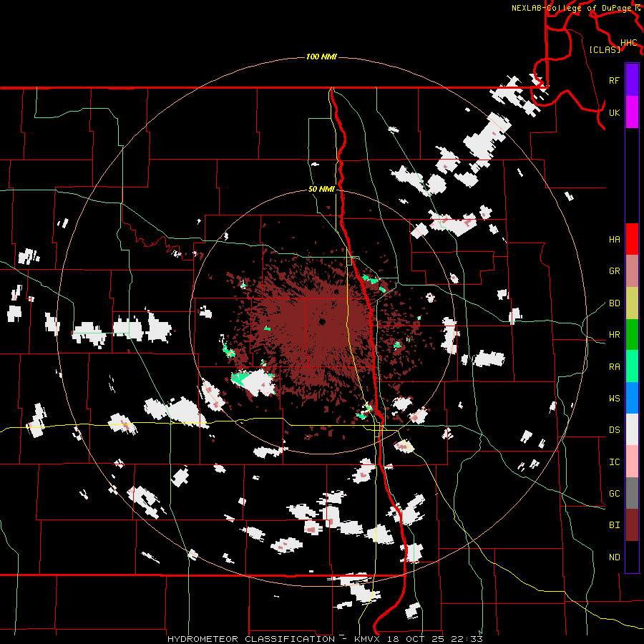This screenshot has height=644, width=644.
Task: Click the ND legend label
Action: pyautogui.click(x=614, y=557)
